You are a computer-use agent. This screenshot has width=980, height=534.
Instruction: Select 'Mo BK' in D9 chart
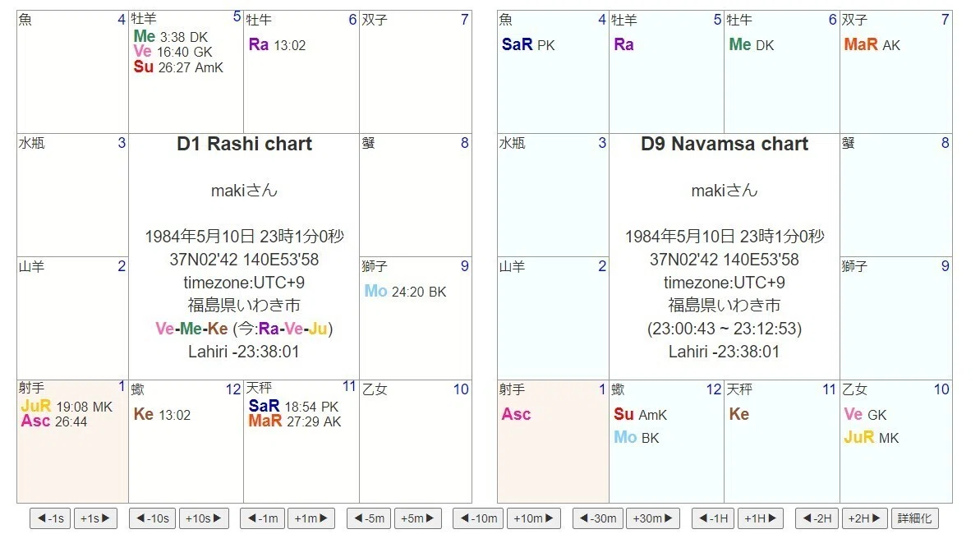pyautogui.click(x=637, y=437)
